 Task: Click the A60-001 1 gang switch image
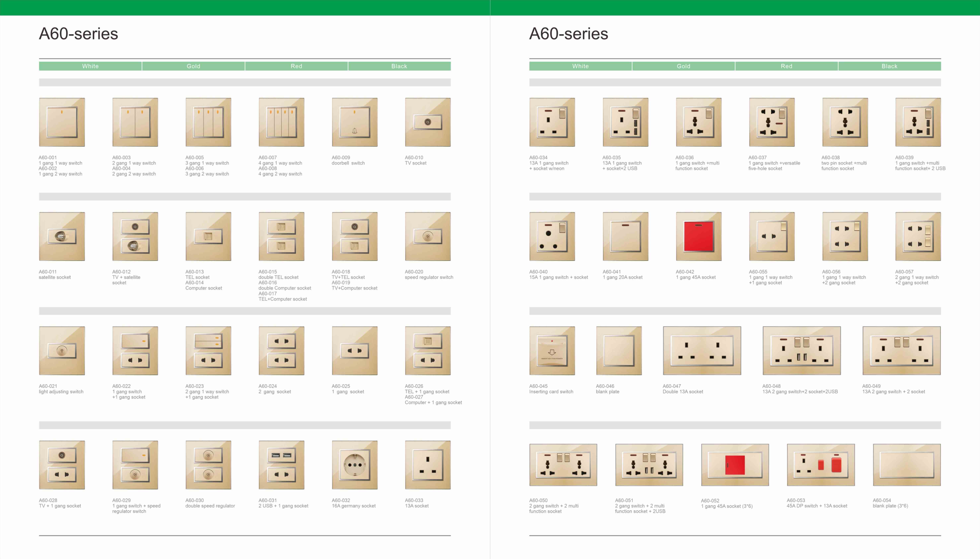(62, 122)
